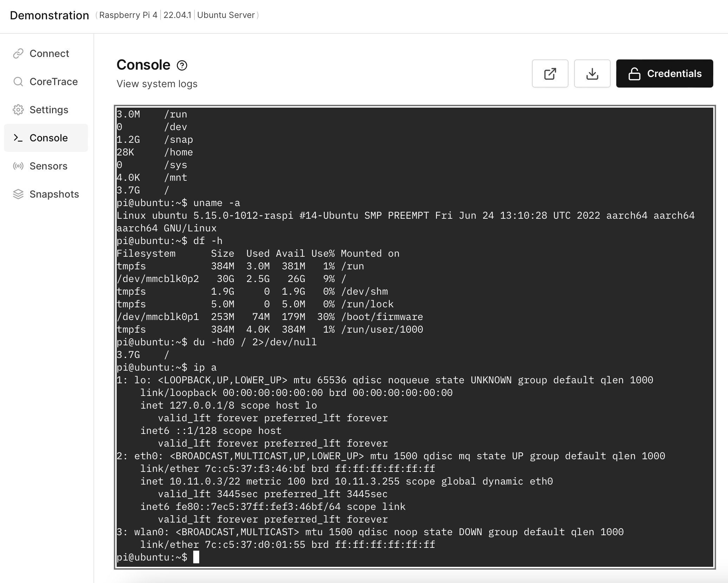
Task: Click the download icon button
Action: point(592,73)
